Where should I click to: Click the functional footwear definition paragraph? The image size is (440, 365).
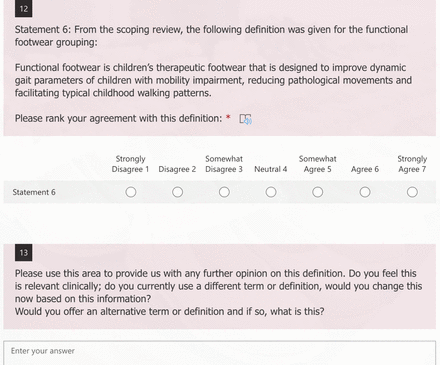213,80
